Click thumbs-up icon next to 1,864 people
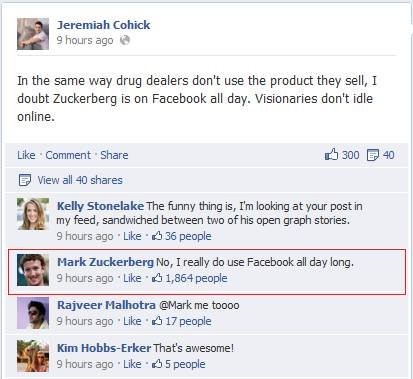This screenshot has width=413, height=379. pyautogui.click(x=157, y=278)
